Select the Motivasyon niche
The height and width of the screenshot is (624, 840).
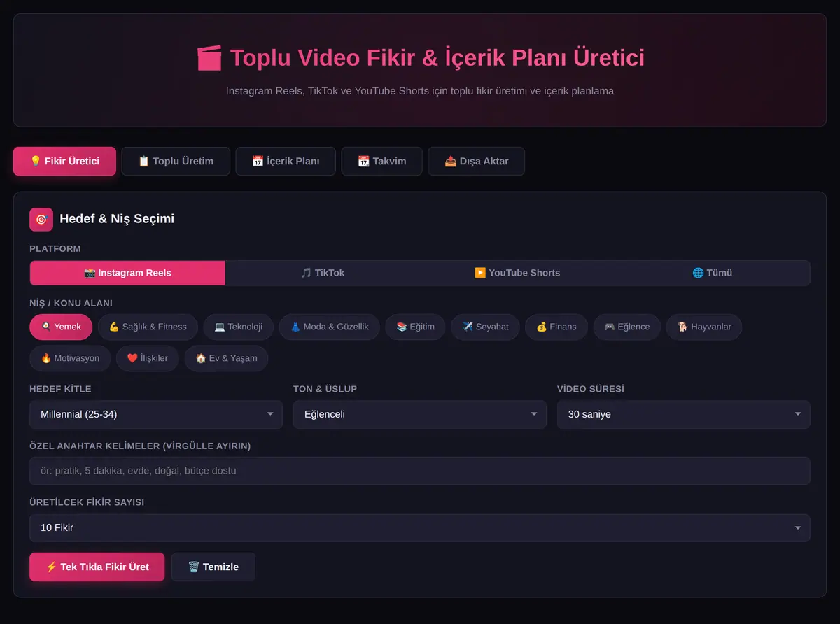70,358
